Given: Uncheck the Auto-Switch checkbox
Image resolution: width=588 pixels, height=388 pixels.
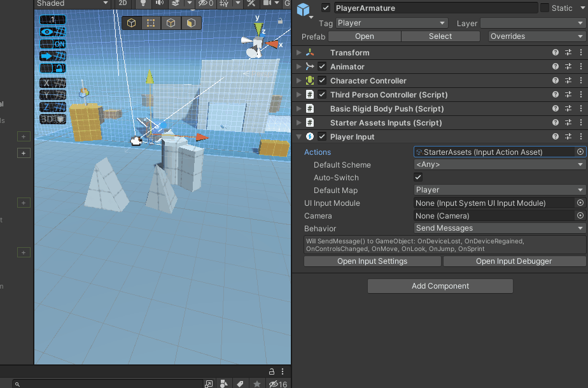Looking at the screenshot, I should pos(418,178).
